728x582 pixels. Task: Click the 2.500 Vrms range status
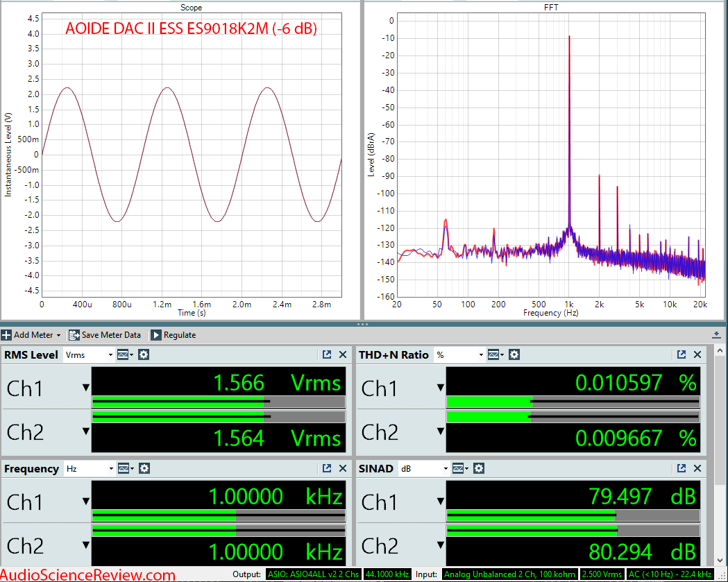(602, 574)
